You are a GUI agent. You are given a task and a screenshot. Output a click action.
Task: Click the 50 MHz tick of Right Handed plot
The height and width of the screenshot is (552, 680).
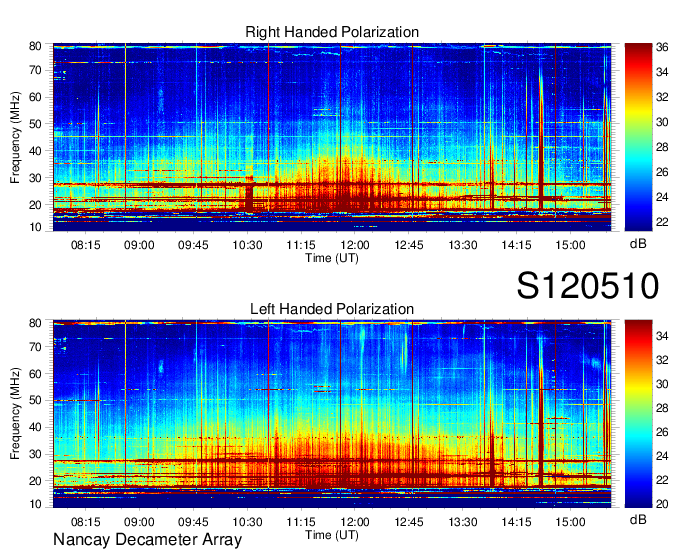[35, 124]
